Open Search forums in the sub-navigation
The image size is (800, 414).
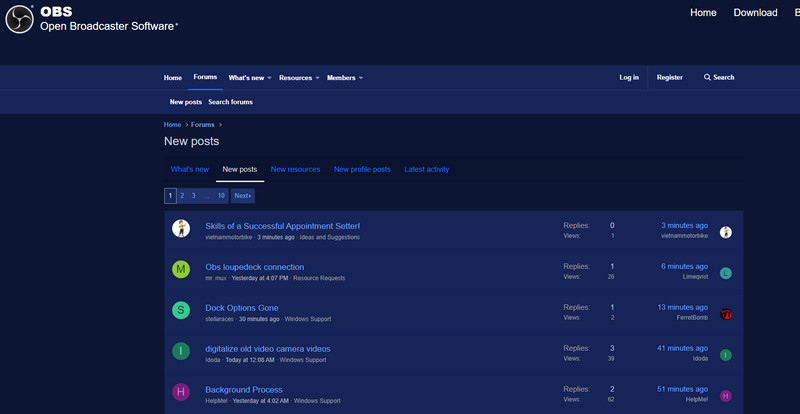pyautogui.click(x=230, y=102)
